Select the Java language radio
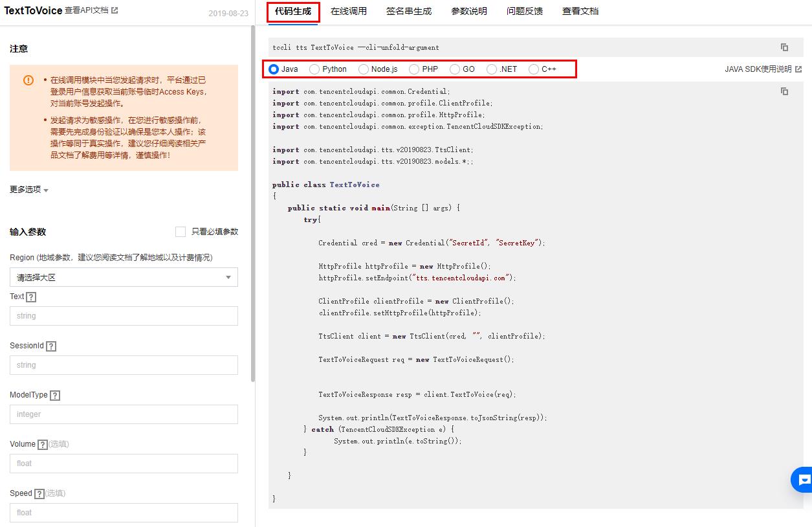 tap(274, 69)
